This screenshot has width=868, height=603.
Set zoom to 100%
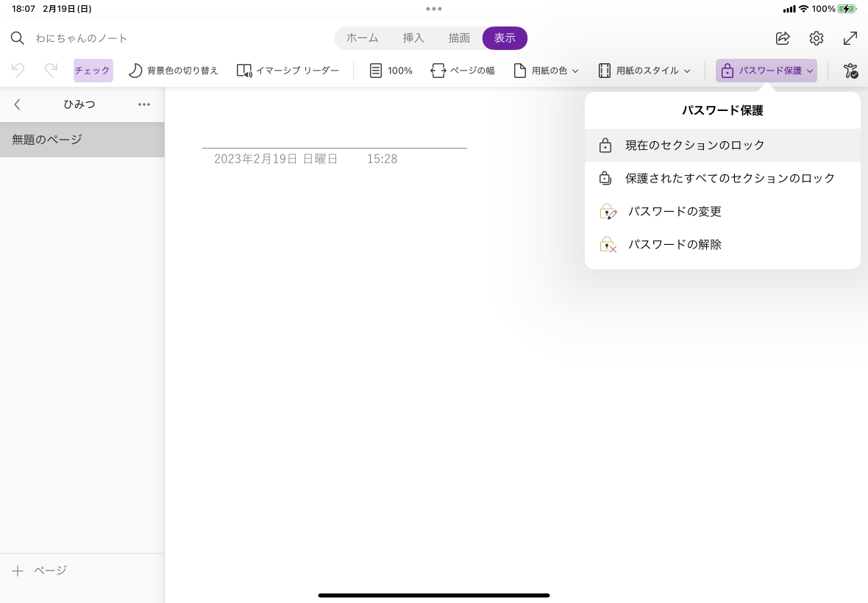click(x=391, y=71)
